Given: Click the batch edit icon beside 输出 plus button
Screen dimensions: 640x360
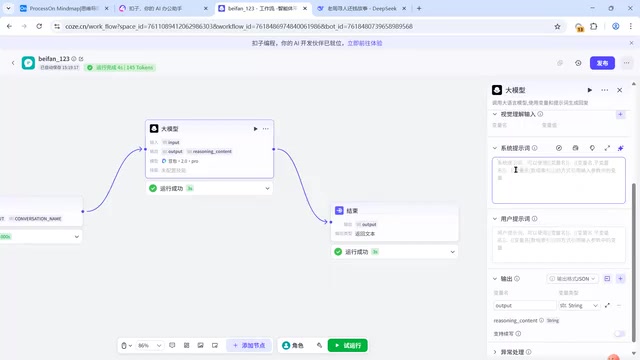Looking at the screenshot, I should coord(607,279).
